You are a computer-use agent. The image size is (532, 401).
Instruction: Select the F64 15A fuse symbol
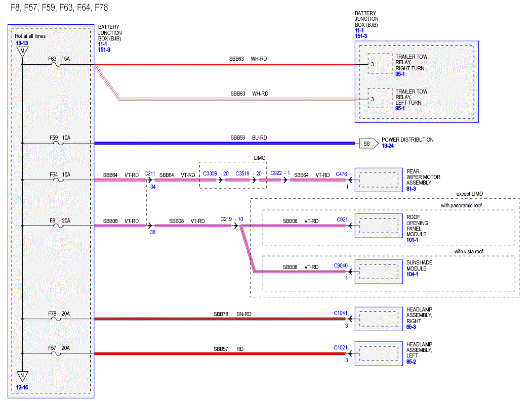59,180
